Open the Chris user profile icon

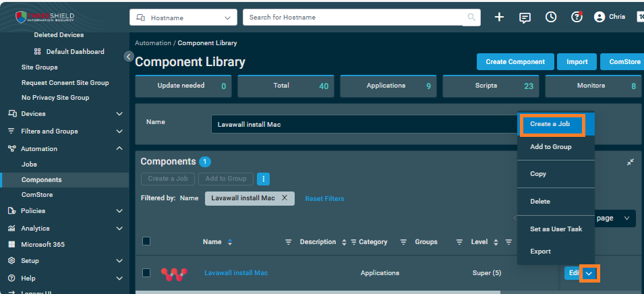[x=599, y=17]
